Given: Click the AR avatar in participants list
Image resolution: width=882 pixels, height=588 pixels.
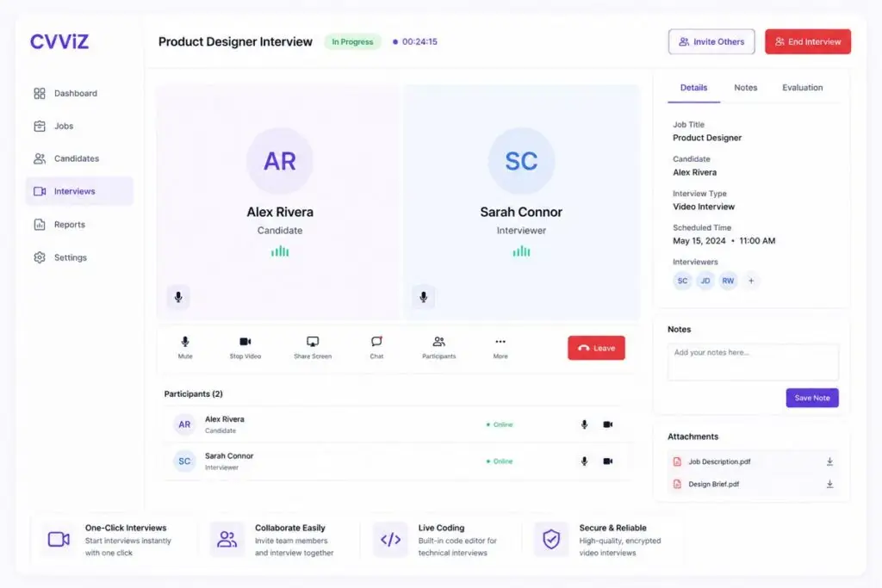Looking at the screenshot, I should point(184,424).
